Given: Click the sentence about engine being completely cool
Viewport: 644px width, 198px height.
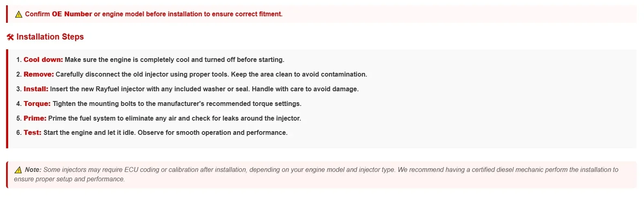Looking at the screenshot, I should point(174,59).
